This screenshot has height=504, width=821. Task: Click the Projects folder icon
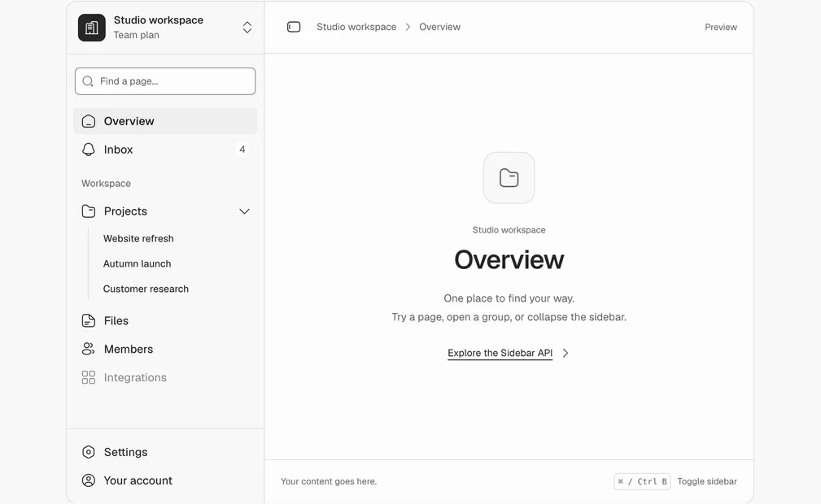89,211
